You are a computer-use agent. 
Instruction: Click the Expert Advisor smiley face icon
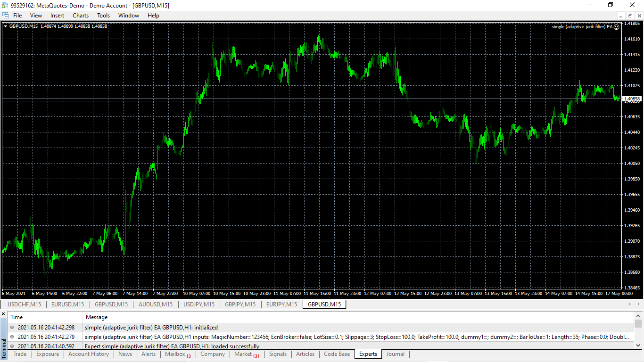(616, 27)
